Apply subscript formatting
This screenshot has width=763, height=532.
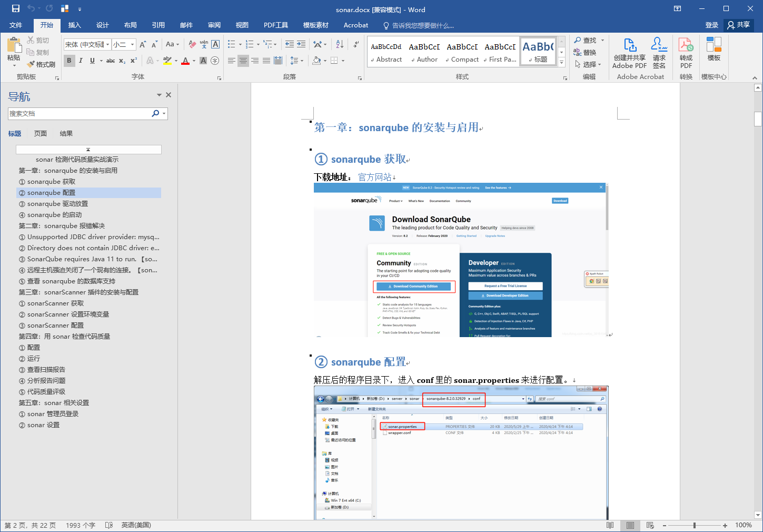[x=122, y=61]
